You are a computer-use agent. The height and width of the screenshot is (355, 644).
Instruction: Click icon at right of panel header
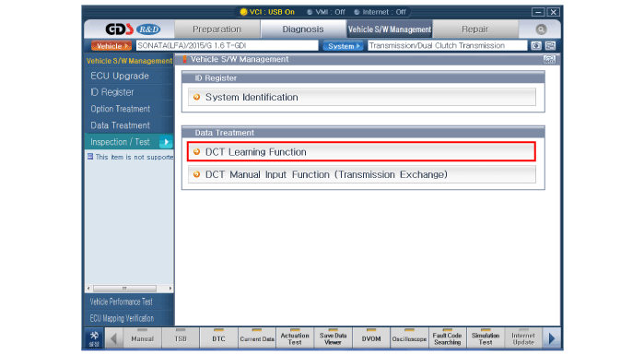click(x=549, y=60)
